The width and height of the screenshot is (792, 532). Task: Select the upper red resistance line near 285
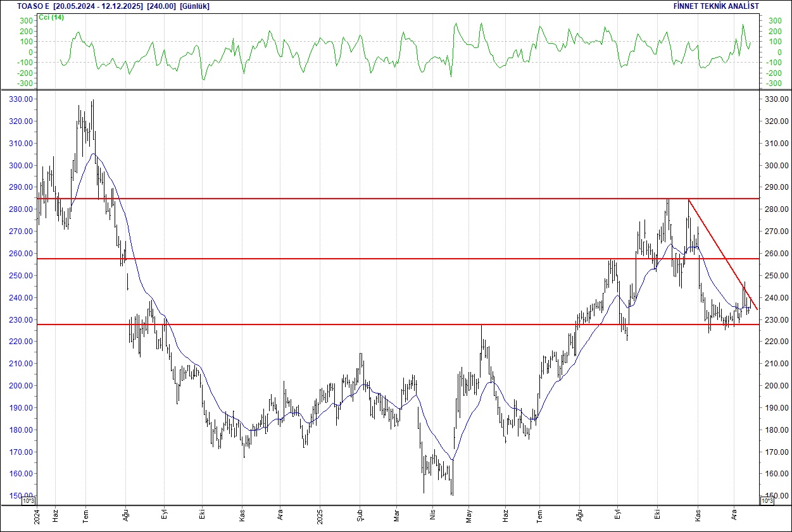380,198
